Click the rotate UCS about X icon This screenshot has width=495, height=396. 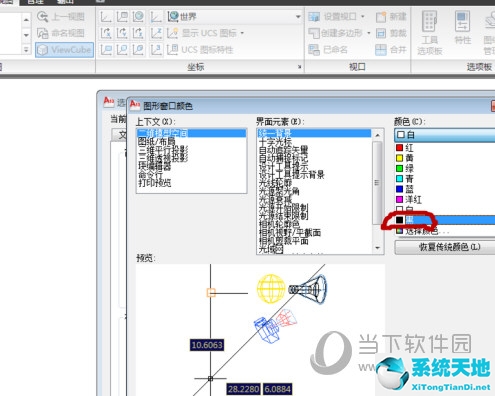pos(106,33)
